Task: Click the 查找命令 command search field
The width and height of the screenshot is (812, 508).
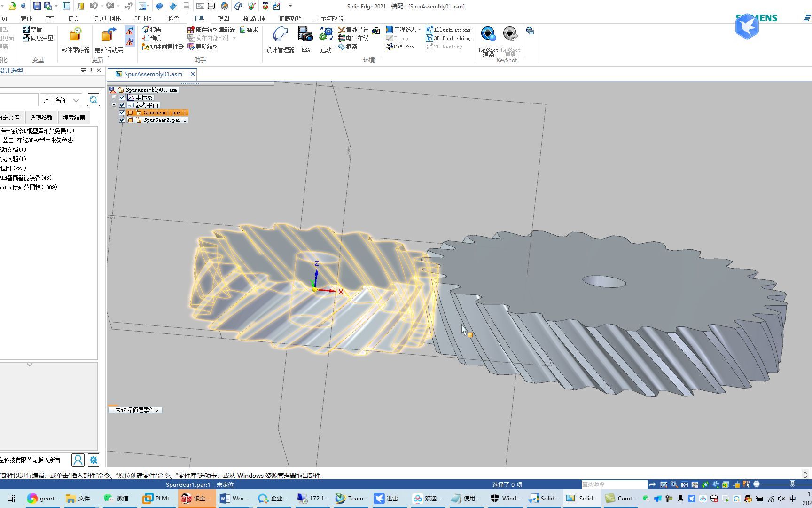Action: tap(614, 484)
